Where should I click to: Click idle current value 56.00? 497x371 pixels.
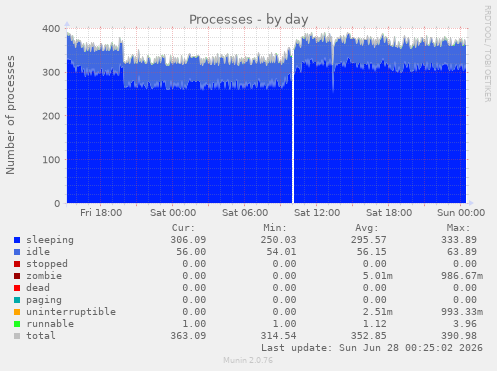[x=191, y=252]
